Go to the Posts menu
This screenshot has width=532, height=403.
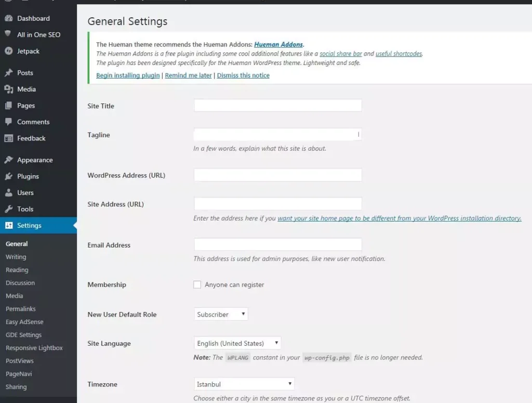pos(25,73)
